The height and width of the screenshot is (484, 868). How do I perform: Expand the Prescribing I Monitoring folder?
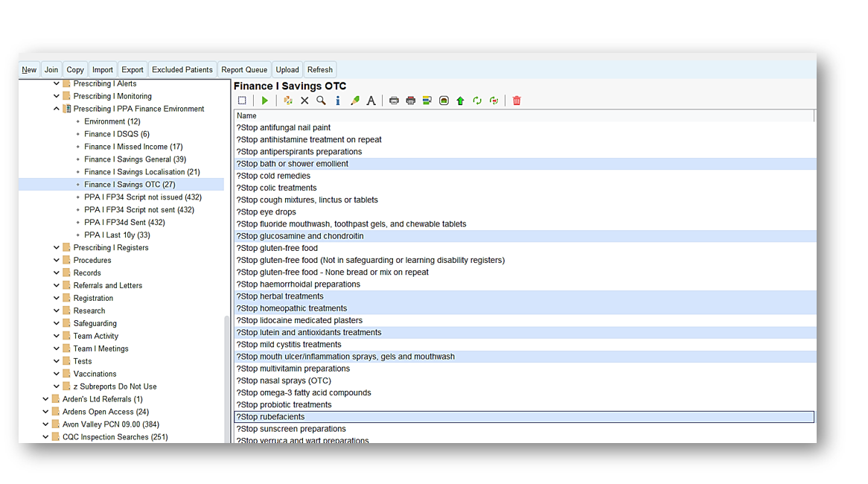[57, 96]
